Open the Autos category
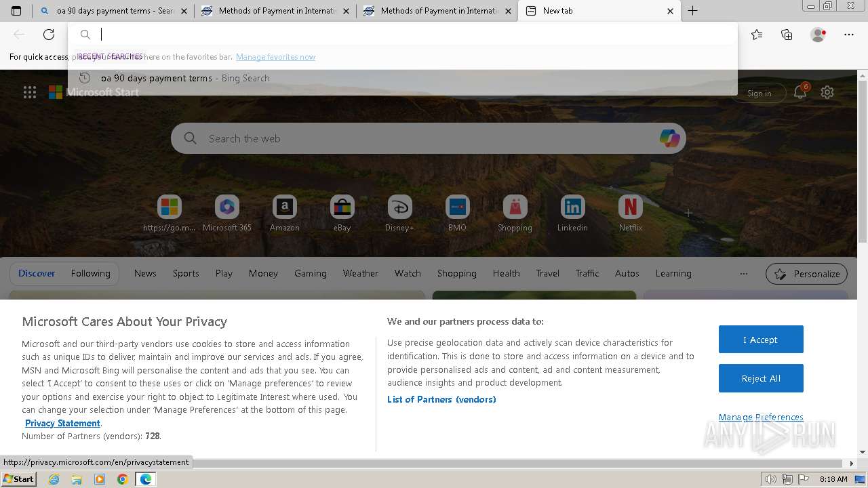 point(627,273)
